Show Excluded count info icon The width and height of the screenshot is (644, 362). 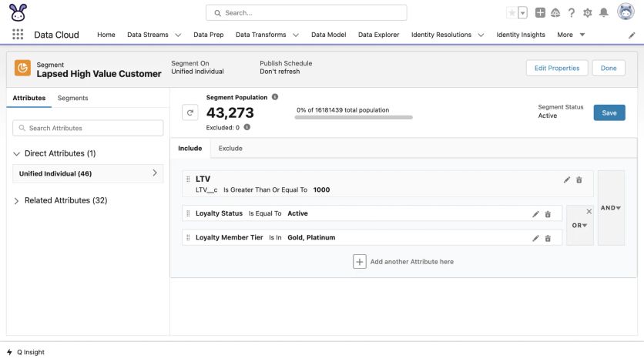coord(247,127)
